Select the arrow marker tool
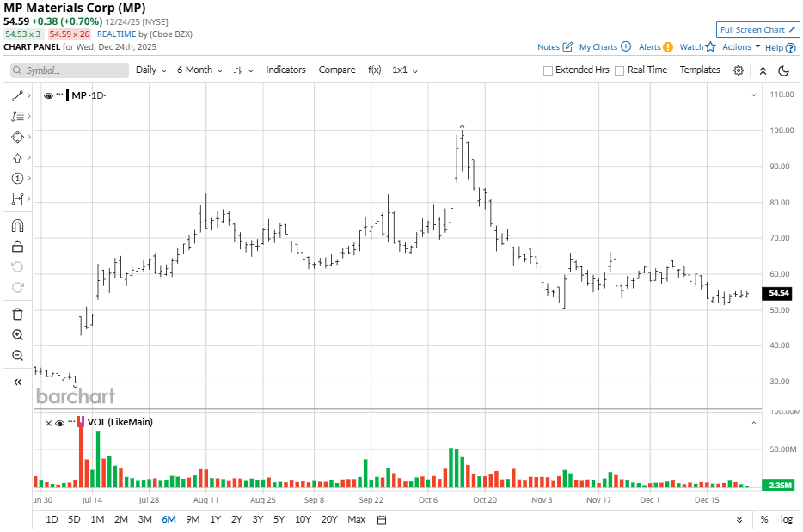The image size is (803, 532). click(x=17, y=157)
